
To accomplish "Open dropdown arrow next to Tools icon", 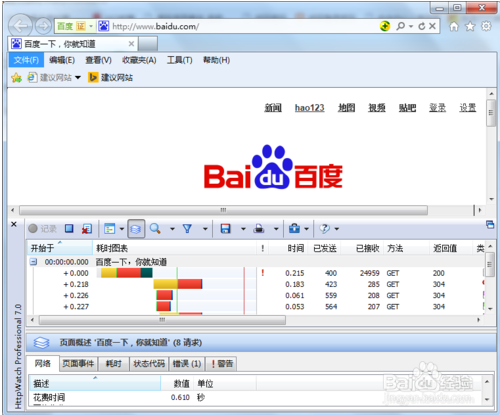I will tap(306, 229).
